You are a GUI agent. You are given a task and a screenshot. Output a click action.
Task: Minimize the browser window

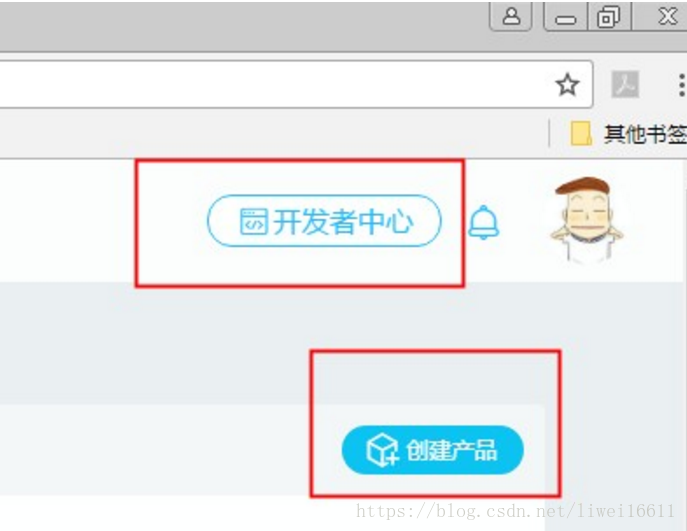tap(565, 17)
